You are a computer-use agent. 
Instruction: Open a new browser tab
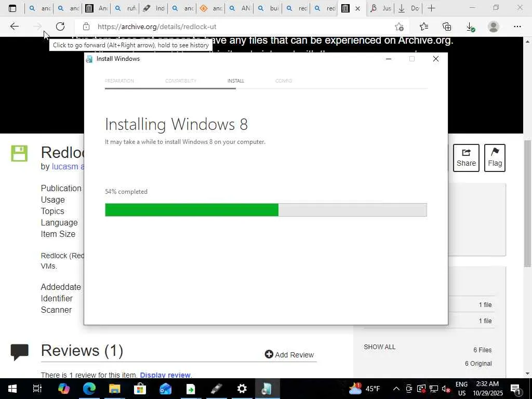[x=431, y=8]
